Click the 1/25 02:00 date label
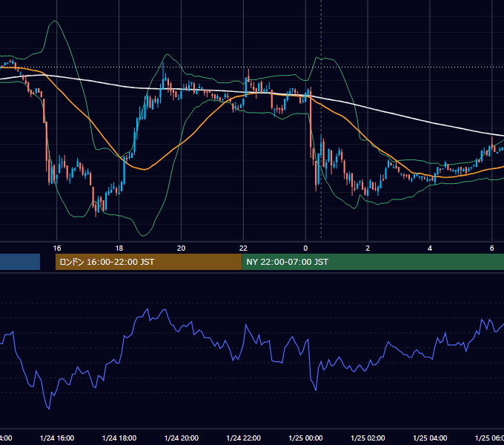This screenshot has width=504, height=445. (368, 438)
